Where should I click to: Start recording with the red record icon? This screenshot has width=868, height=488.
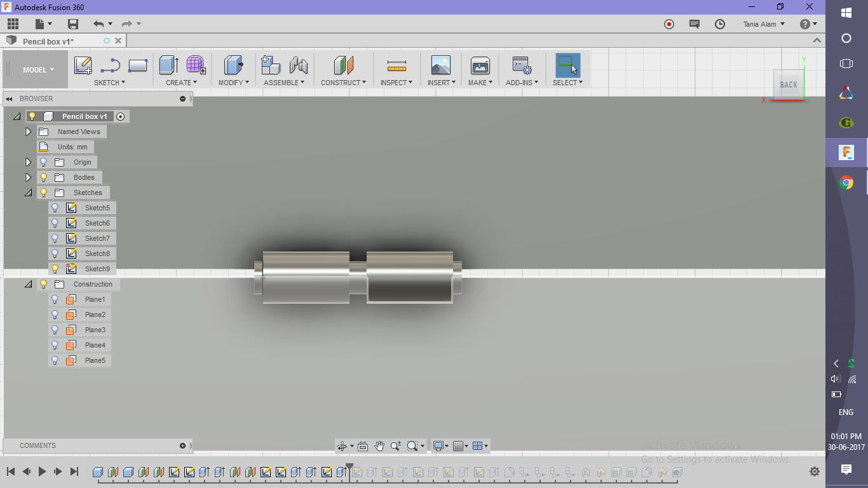[x=669, y=24]
